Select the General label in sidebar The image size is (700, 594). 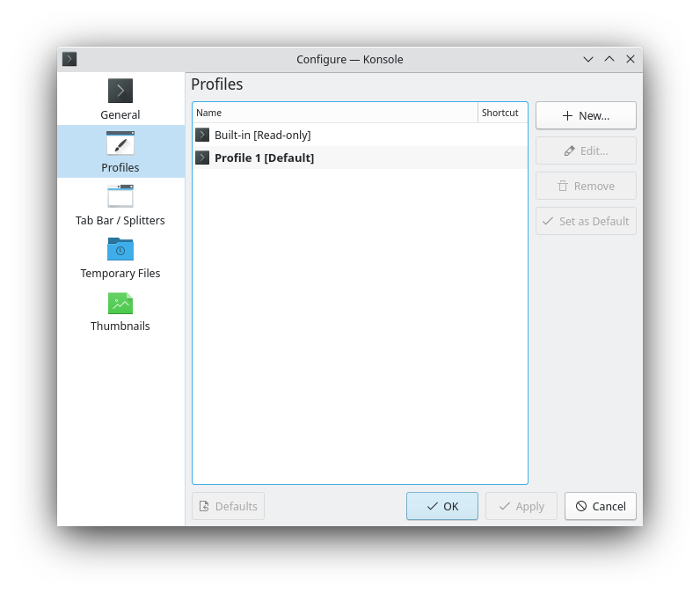coord(120,114)
